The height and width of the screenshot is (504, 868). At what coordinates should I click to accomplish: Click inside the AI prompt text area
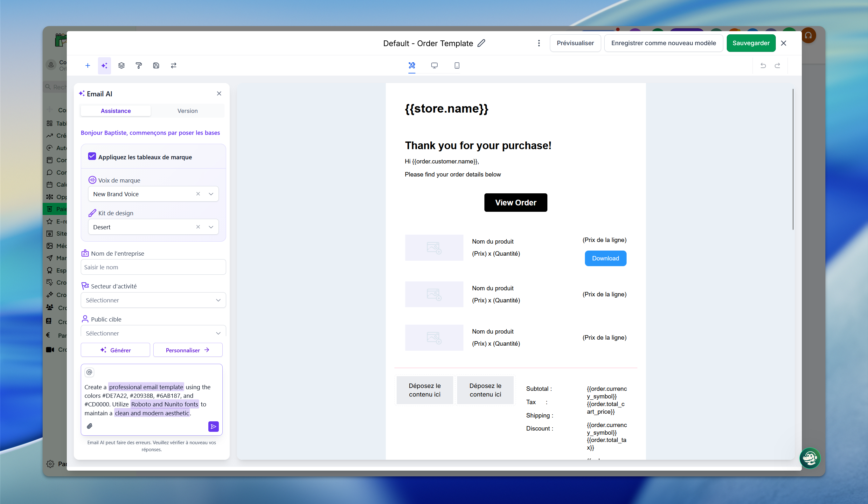coord(151,400)
